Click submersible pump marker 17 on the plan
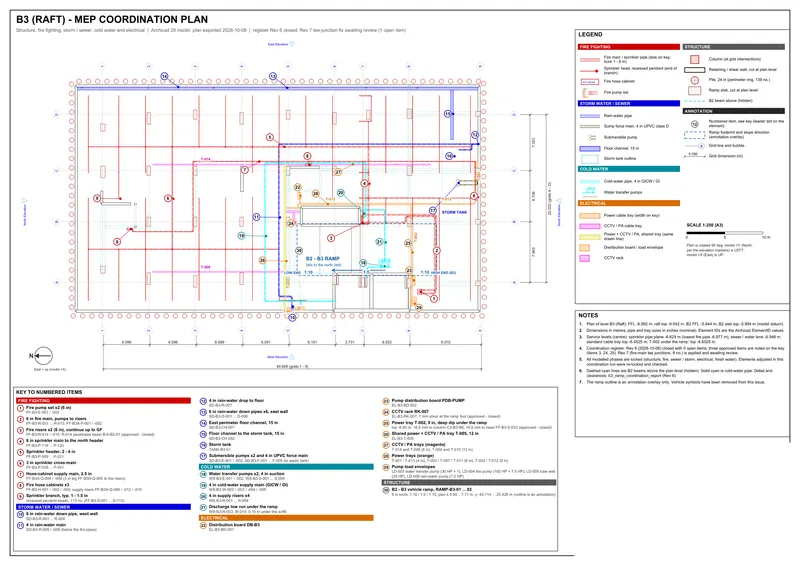 click(433, 210)
